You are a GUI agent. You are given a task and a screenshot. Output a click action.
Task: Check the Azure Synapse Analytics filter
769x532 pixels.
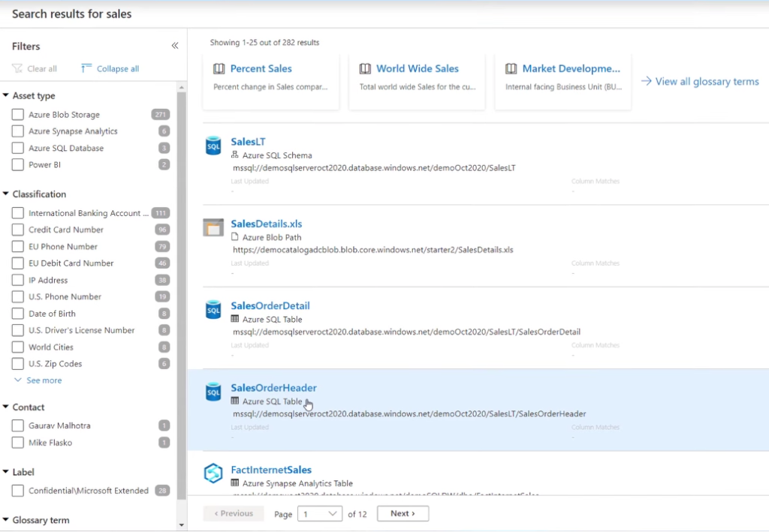[18, 131]
